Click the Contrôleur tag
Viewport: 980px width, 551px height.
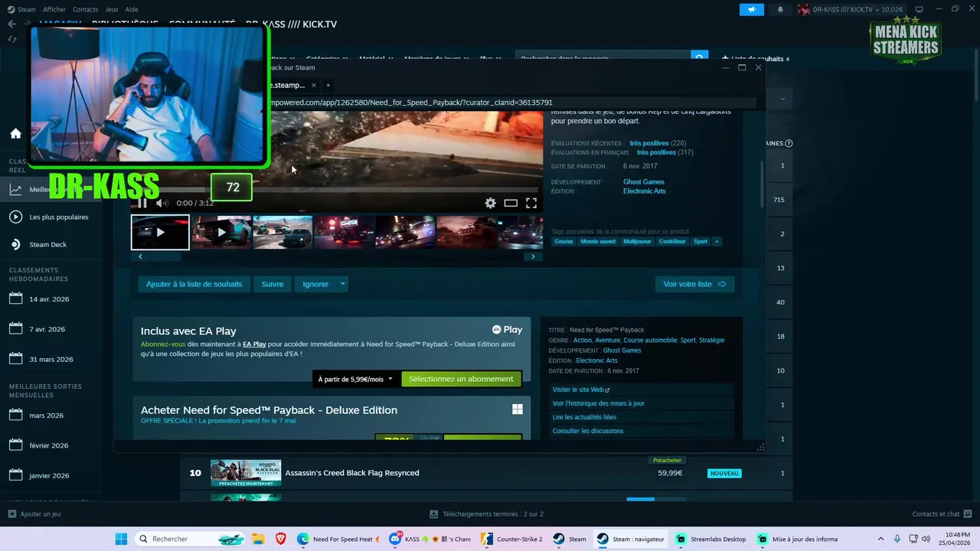(x=672, y=241)
